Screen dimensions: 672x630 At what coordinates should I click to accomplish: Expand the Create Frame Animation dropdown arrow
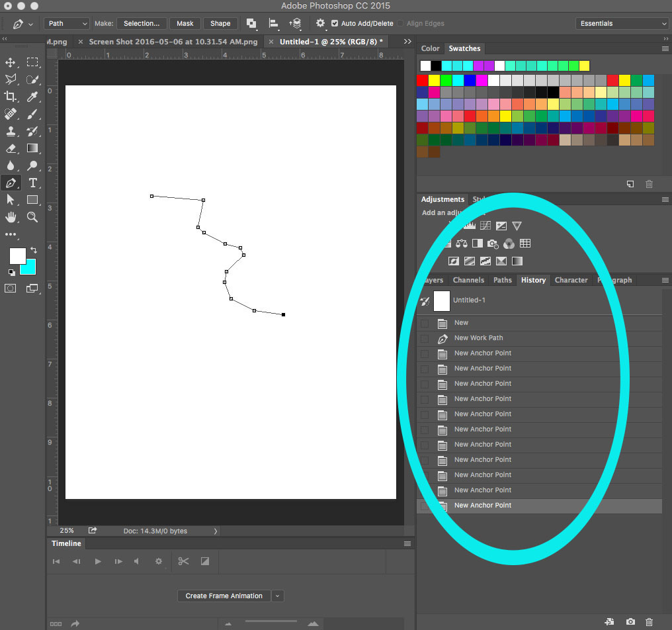click(278, 596)
